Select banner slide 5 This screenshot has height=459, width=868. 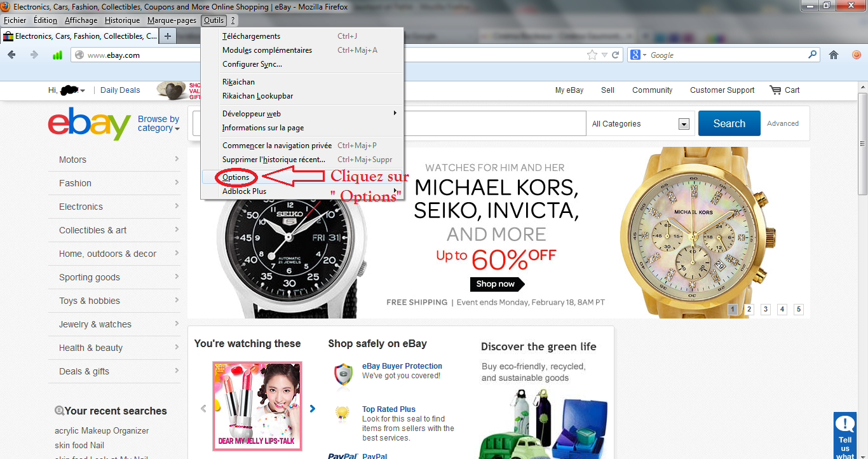click(x=799, y=310)
